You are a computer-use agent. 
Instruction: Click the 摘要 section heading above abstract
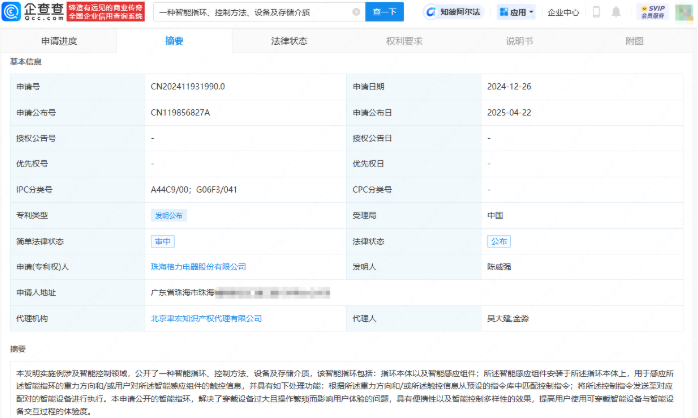coord(18,349)
